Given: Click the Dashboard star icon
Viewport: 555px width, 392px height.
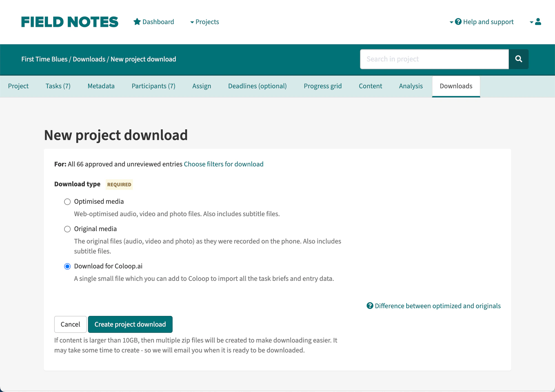Looking at the screenshot, I should point(137,22).
